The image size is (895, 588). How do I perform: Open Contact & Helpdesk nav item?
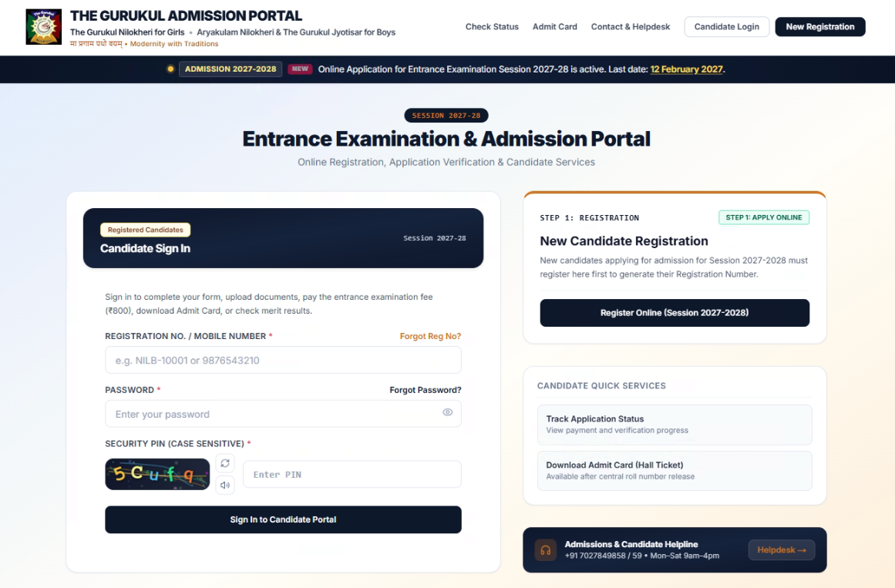[x=630, y=27]
